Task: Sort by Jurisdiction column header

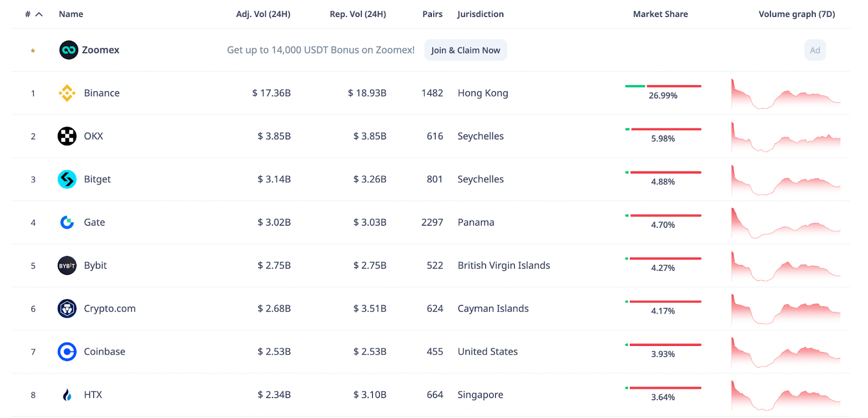Action: pos(481,14)
